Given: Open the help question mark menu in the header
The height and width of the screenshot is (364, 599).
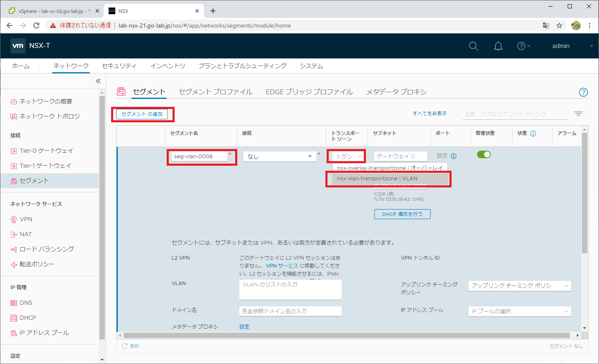Looking at the screenshot, I should pyautogui.click(x=523, y=46).
